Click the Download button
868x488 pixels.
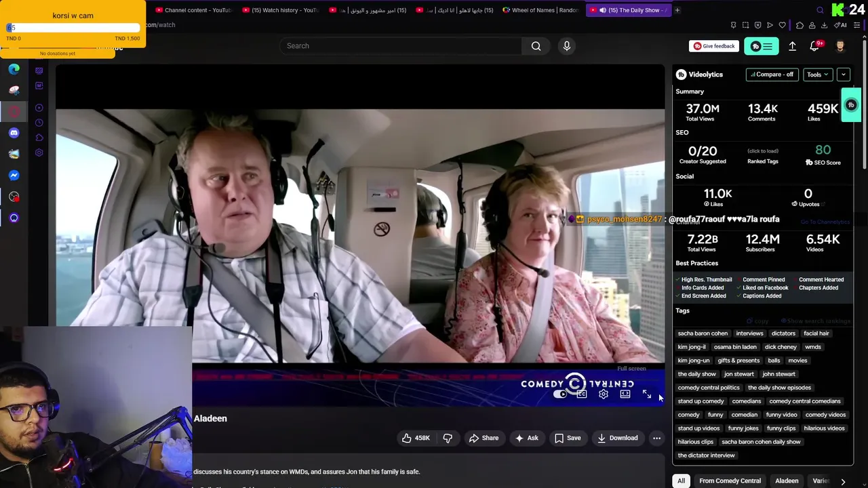(618, 438)
